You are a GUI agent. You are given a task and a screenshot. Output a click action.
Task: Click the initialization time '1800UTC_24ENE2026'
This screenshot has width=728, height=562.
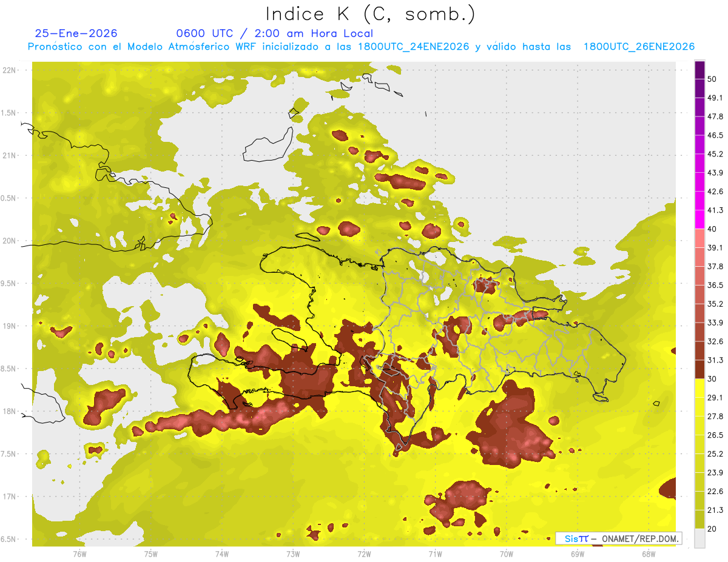(414, 47)
